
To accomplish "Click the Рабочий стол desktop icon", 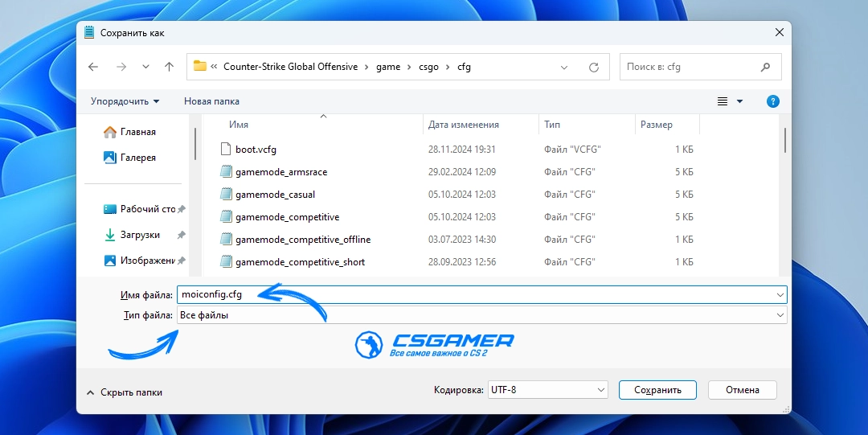I will [x=110, y=210].
